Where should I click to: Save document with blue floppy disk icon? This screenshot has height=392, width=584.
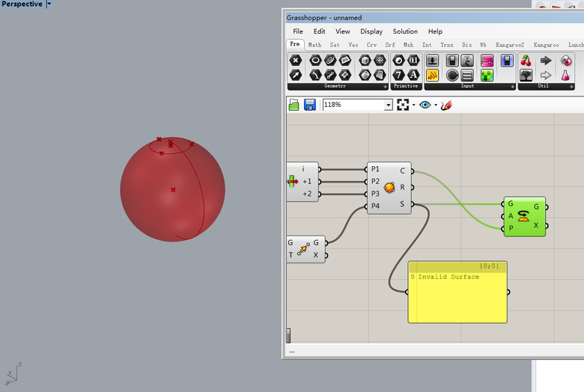click(x=310, y=105)
